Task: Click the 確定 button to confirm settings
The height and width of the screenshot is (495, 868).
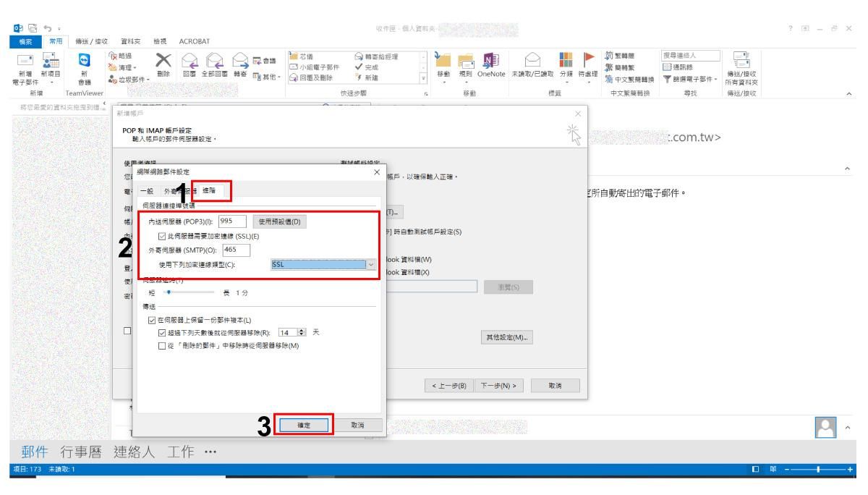Action: tap(303, 426)
